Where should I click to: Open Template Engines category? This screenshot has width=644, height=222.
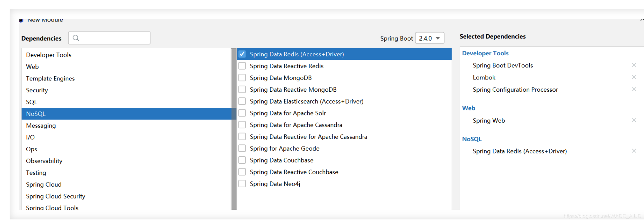[x=126, y=79]
